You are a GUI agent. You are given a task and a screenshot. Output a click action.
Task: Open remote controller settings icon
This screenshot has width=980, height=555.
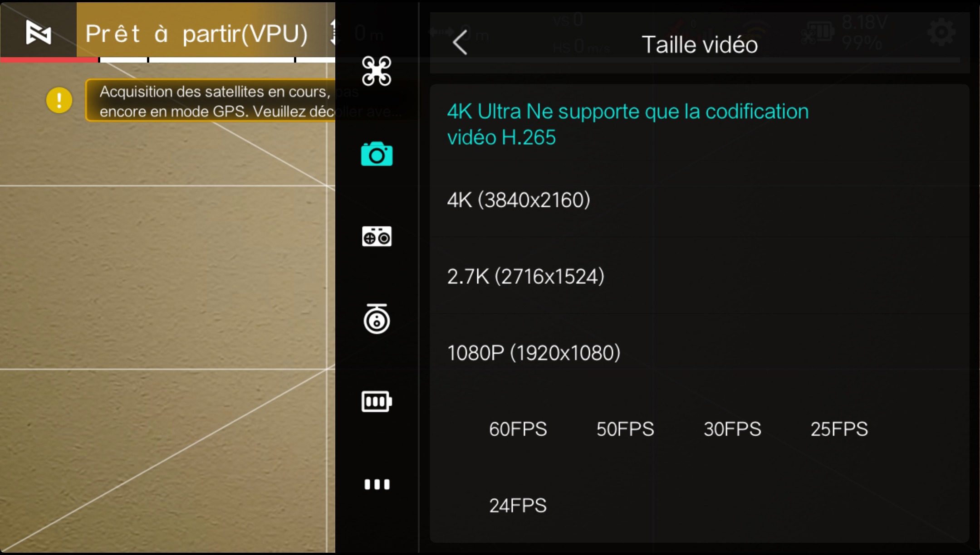pyautogui.click(x=377, y=236)
